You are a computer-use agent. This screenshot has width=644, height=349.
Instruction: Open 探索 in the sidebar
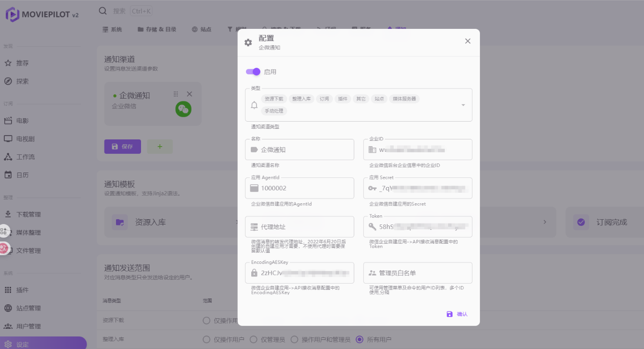(22, 81)
